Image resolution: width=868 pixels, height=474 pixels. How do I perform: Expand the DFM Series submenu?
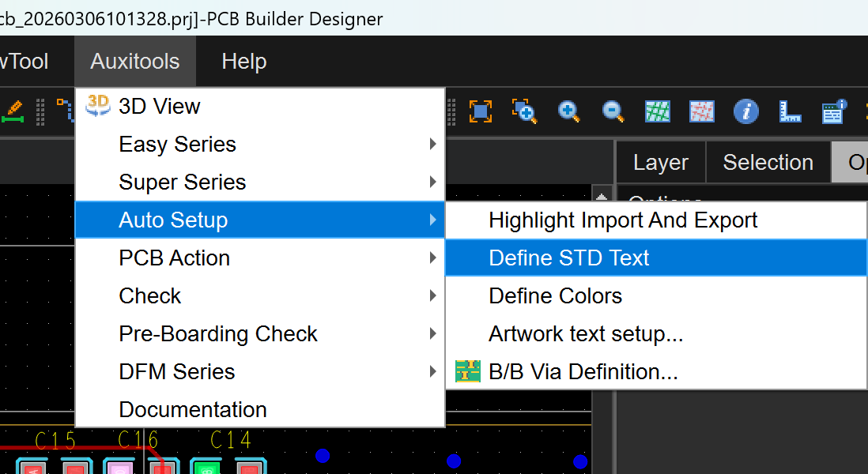click(176, 372)
